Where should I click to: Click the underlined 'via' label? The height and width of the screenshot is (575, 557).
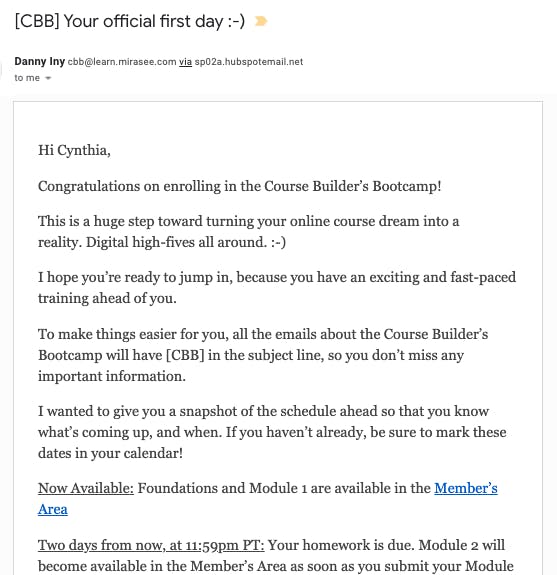pos(186,62)
